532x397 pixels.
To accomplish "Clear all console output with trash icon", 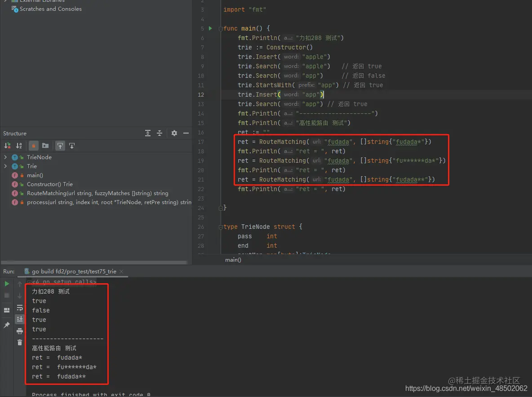I will click(20, 342).
